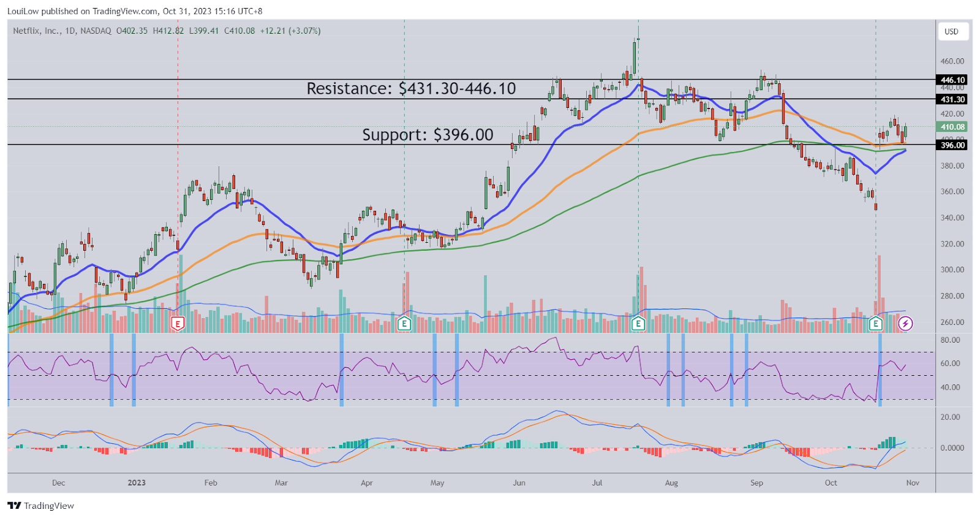Click the 420.00 price axis label
The width and height of the screenshot is (980, 518).
pos(952,114)
